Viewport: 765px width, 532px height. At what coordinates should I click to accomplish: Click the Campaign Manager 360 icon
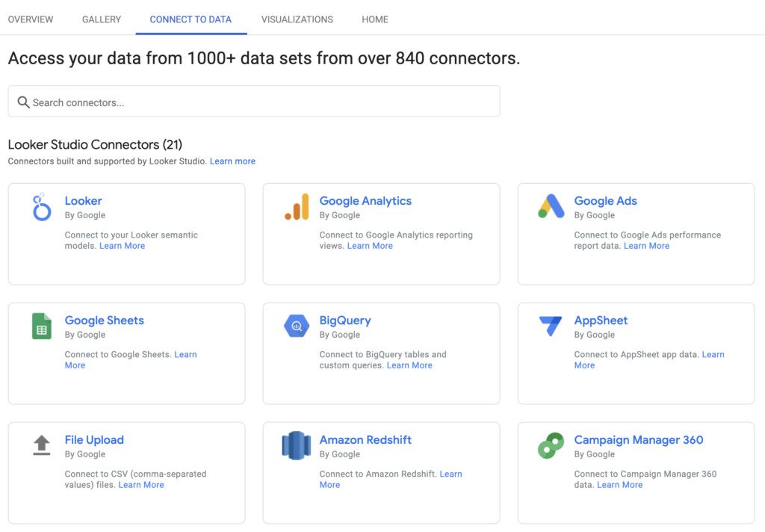tap(551, 445)
